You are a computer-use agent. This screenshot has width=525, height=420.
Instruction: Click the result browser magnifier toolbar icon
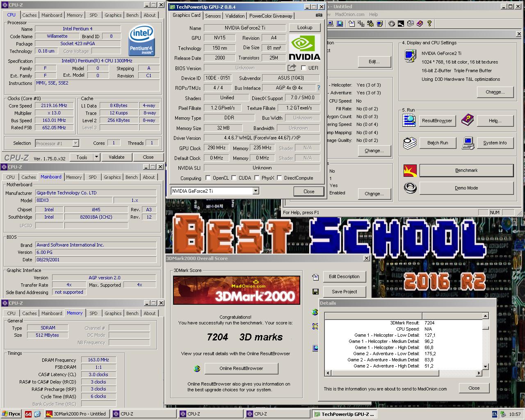click(x=340, y=23)
